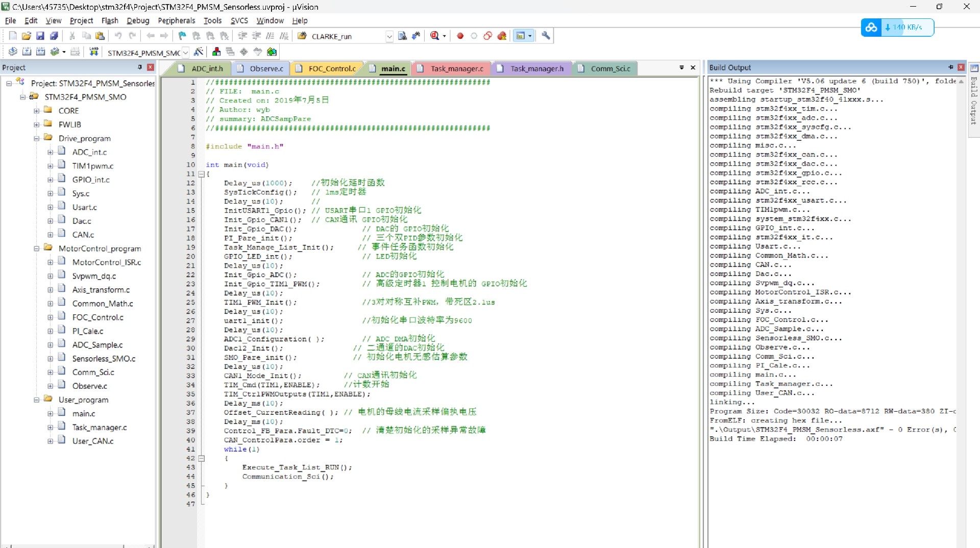Collapse the MotorControl_program folder

37,248
